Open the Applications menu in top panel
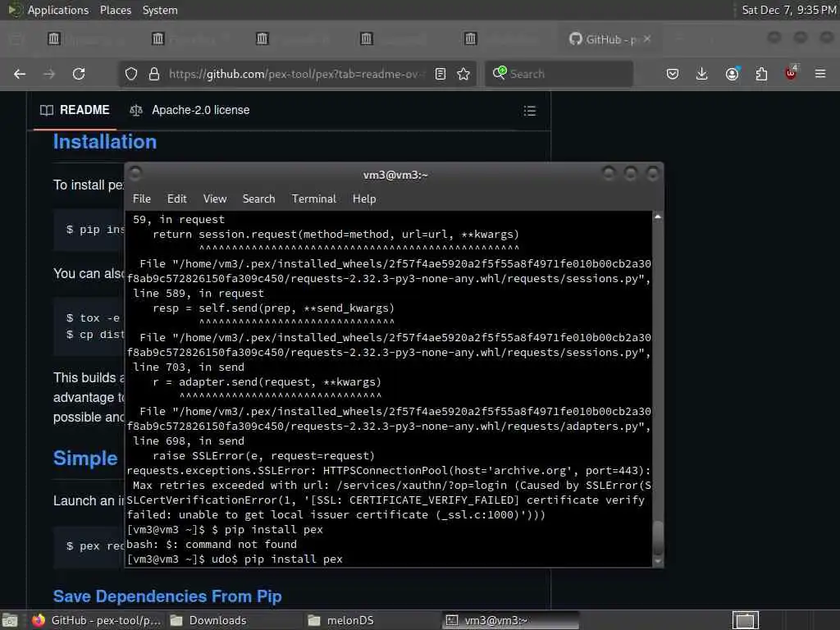Image resolution: width=840 pixels, height=630 pixels. point(58,10)
